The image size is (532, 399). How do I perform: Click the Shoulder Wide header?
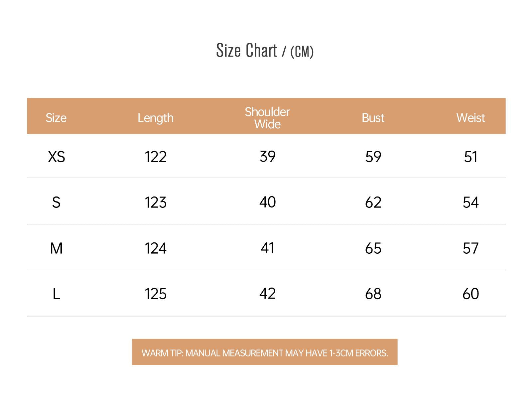click(x=267, y=118)
